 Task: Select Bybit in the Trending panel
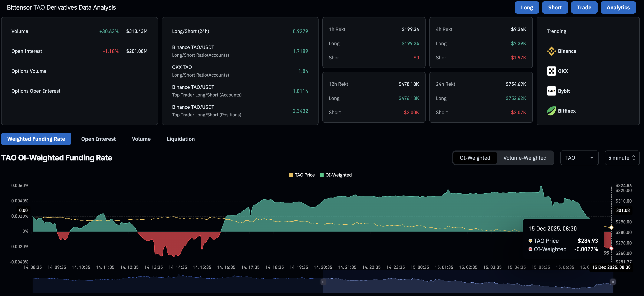(552, 91)
